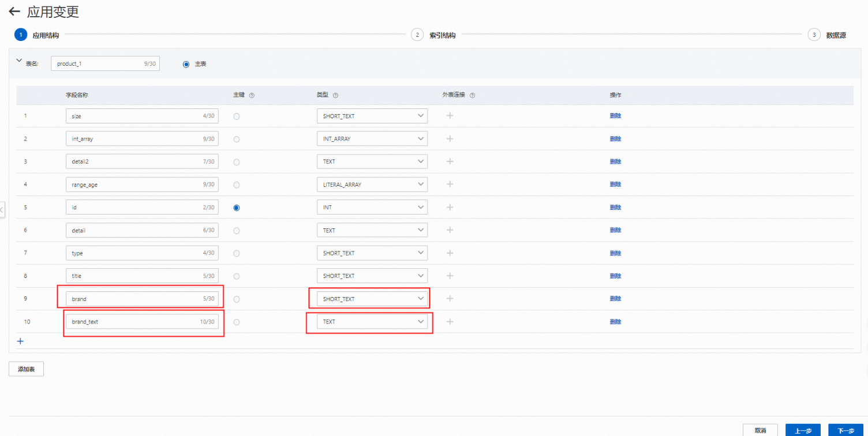Click the plus icon in the size row
Viewport: 868px width, 436px height.
450,116
